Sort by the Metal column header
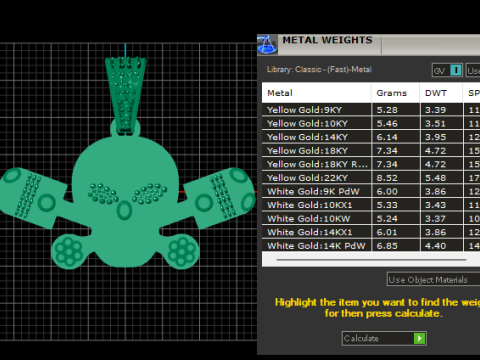Screen dimensions: 480x360 coord(316,93)
